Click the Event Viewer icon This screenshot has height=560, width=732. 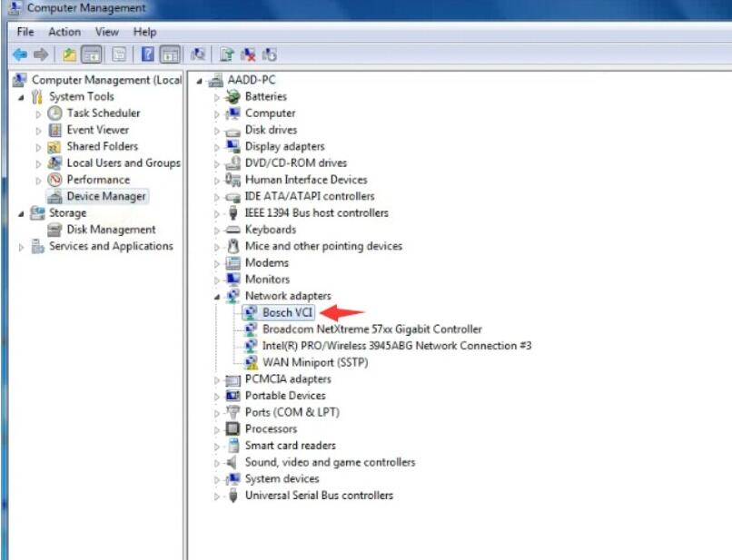click(x=54, y=130)
